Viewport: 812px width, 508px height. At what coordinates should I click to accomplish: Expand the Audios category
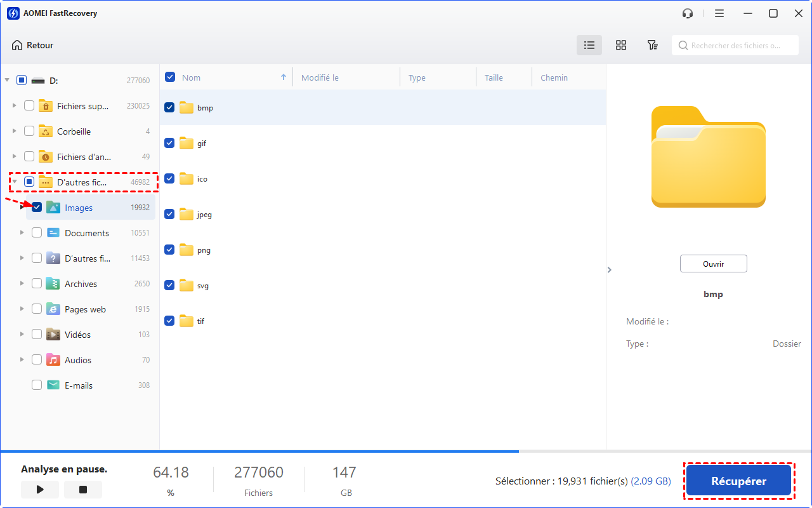click(x=22, y=359)
